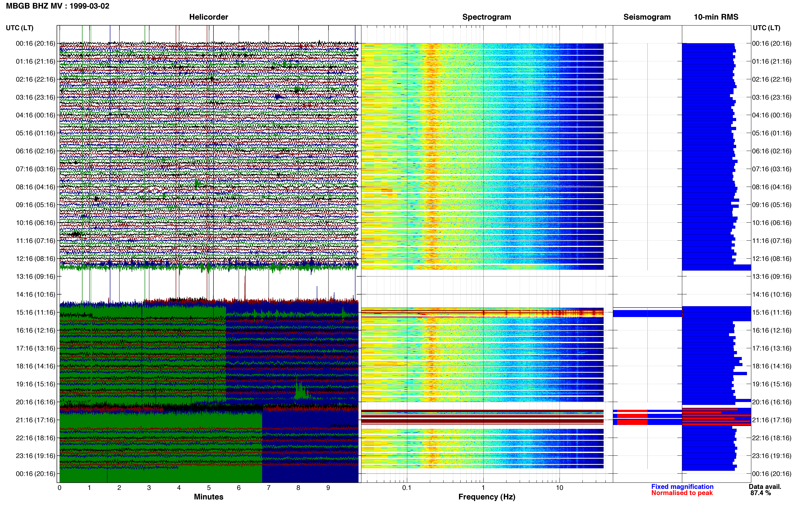Screen dimensions: 812x508
Task: Click the 'Minutes' x-axis label
Action: click(209, 497)
